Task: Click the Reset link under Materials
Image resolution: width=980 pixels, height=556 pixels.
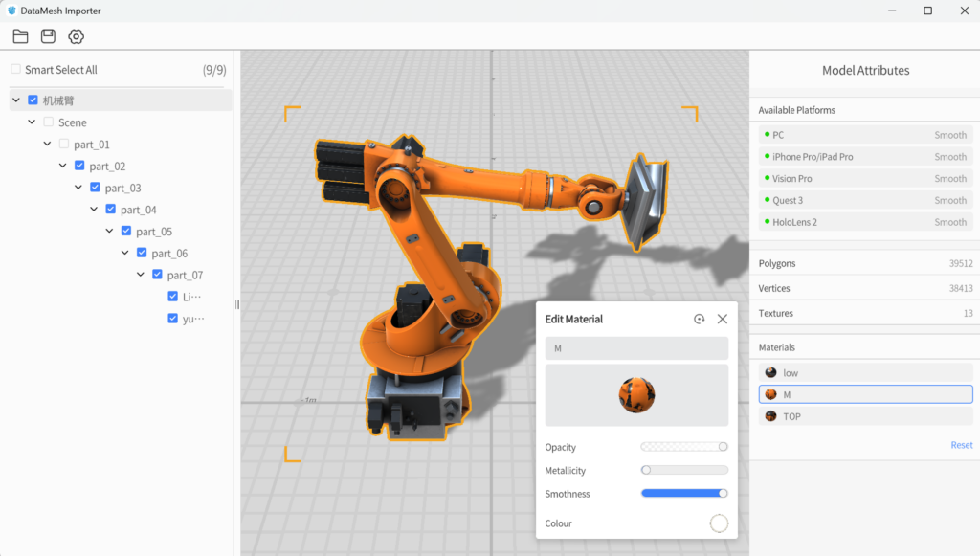Action: [961, 445]
